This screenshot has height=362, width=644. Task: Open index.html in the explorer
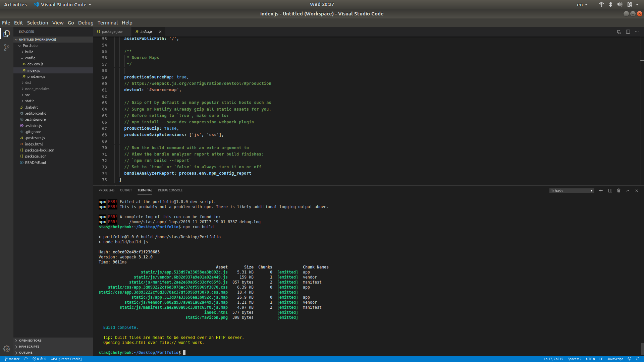pyautogui.click(x=54, y=144)
